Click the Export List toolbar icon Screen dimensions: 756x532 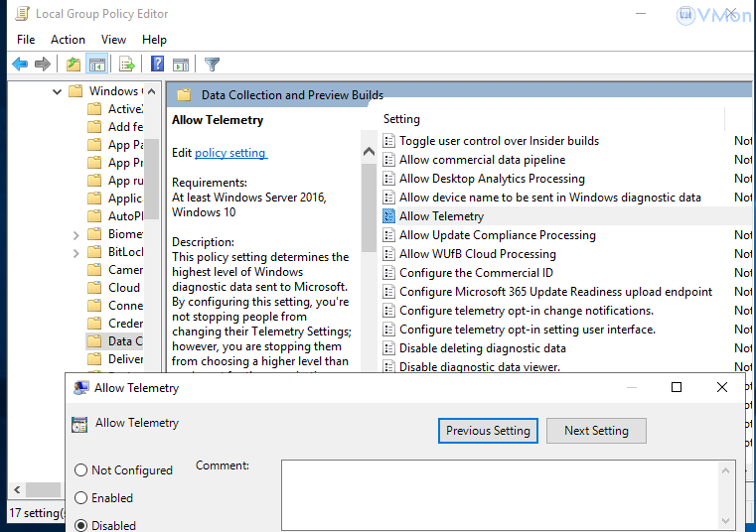(x=126, y=65)
